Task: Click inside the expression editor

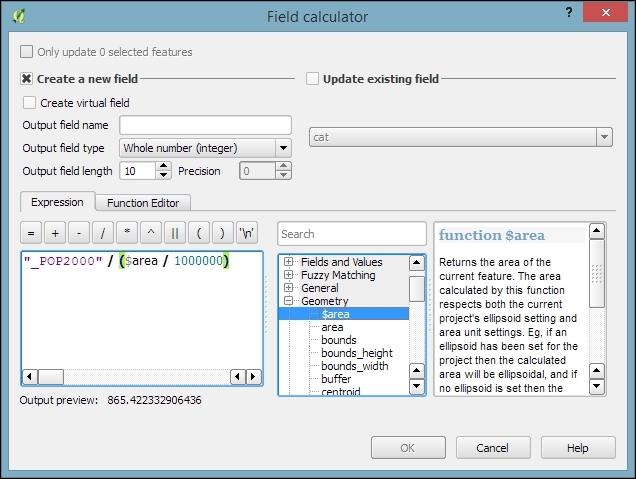Action: [142, 310]
